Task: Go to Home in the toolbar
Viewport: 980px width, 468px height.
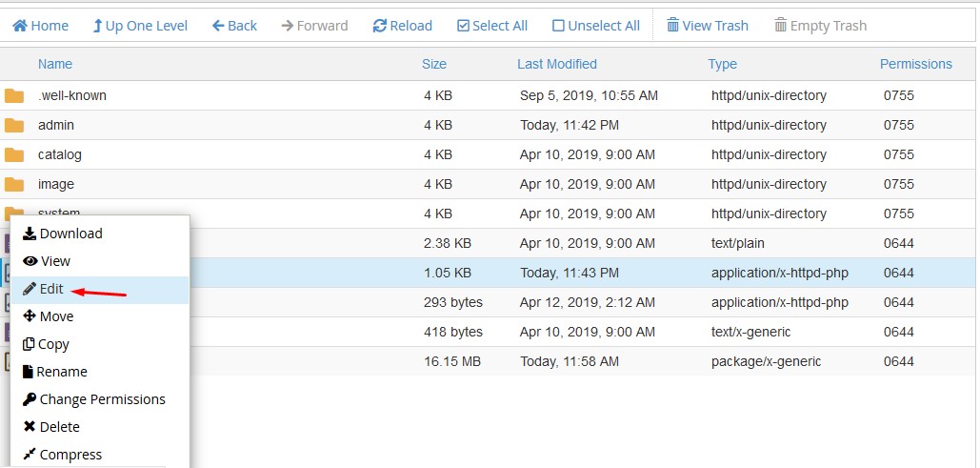Action: point(50,26)
